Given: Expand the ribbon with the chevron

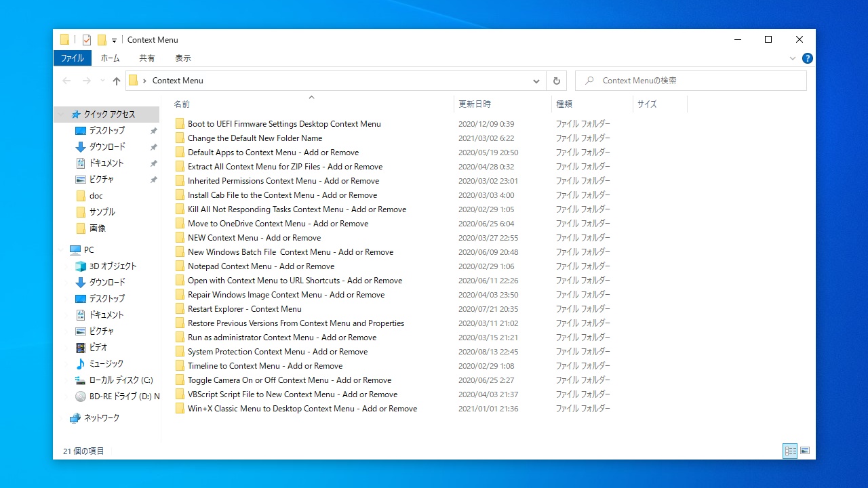Looking at the screenshot, I should 793,58.
